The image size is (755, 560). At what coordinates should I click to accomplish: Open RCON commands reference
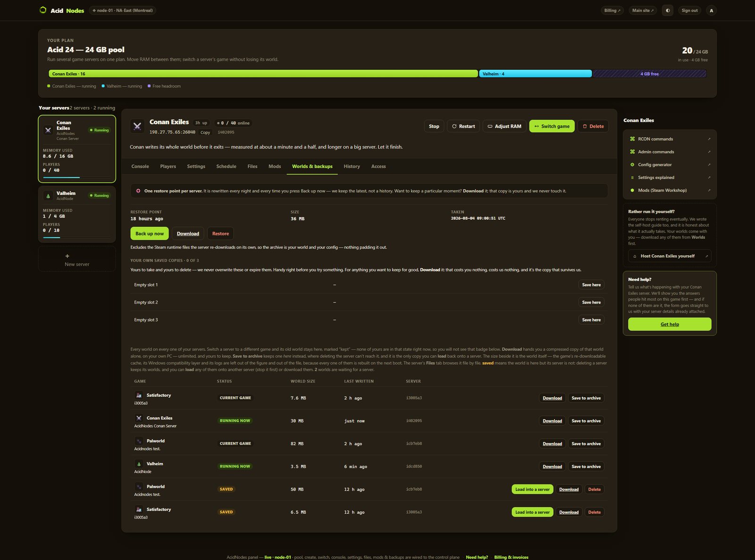(670, 139)
